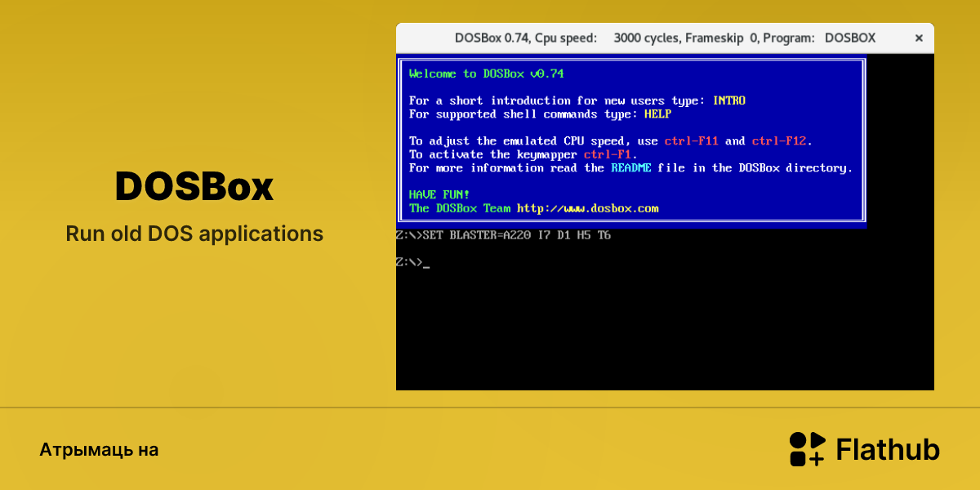Screen dimensions: 980x490
Task: Click the DOSBox window title bar text
Action: coord(665,38)
